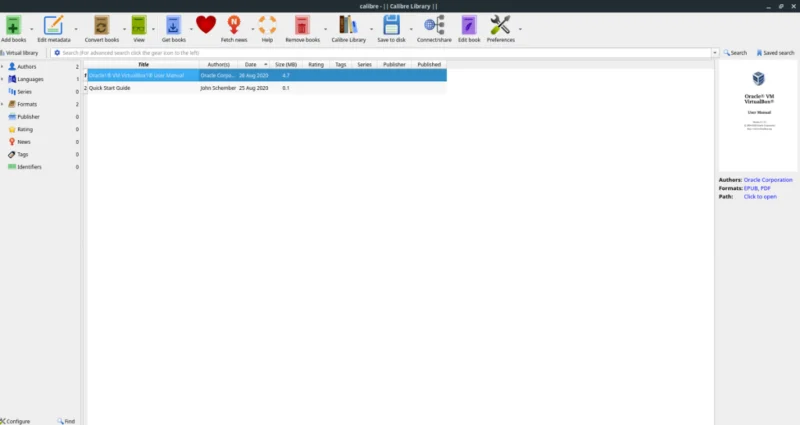Expand the Formats category arrow
The width and height of the screenshot is (800, 425).
click(x=2, y=104)
